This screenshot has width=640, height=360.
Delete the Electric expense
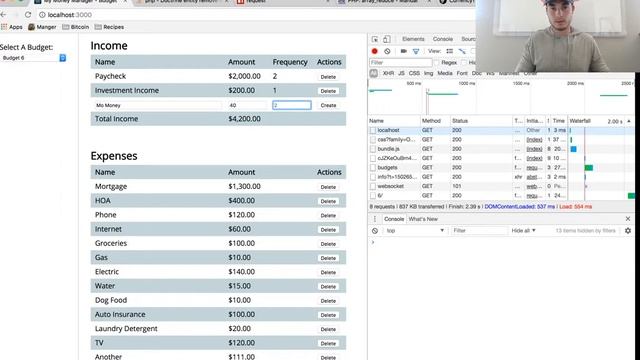(x=328, y=272)
